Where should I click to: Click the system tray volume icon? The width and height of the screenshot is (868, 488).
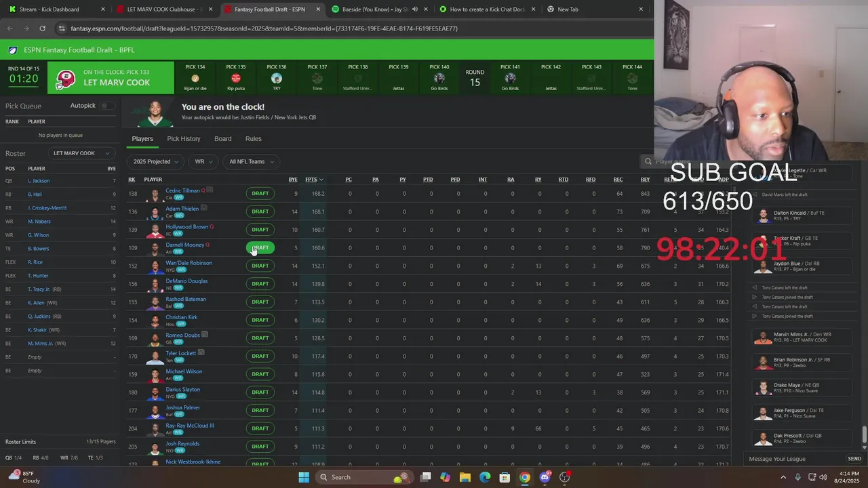[824, 477]
